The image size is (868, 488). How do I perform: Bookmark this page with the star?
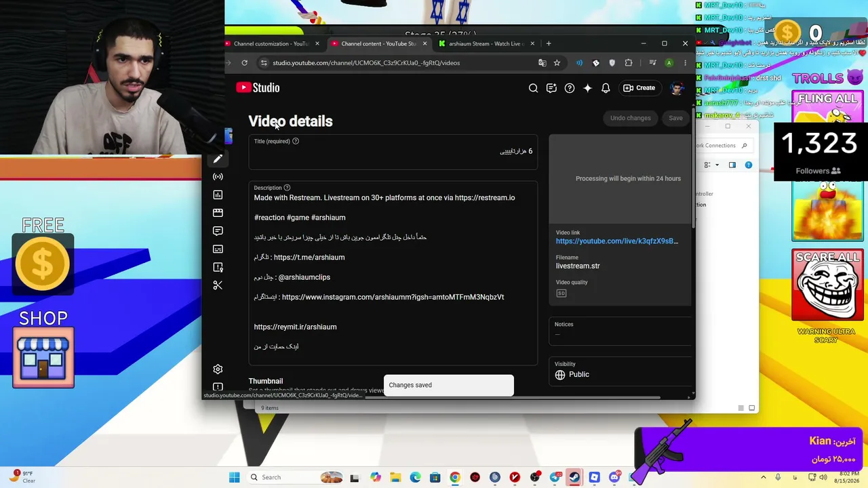(557, 63)
